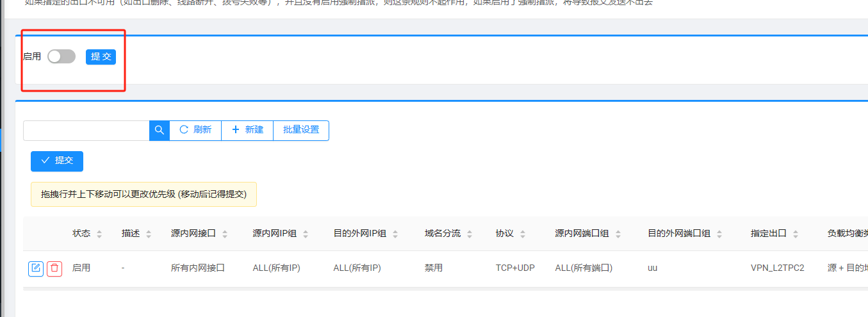Delete the rule using the red trash icon

54,268
